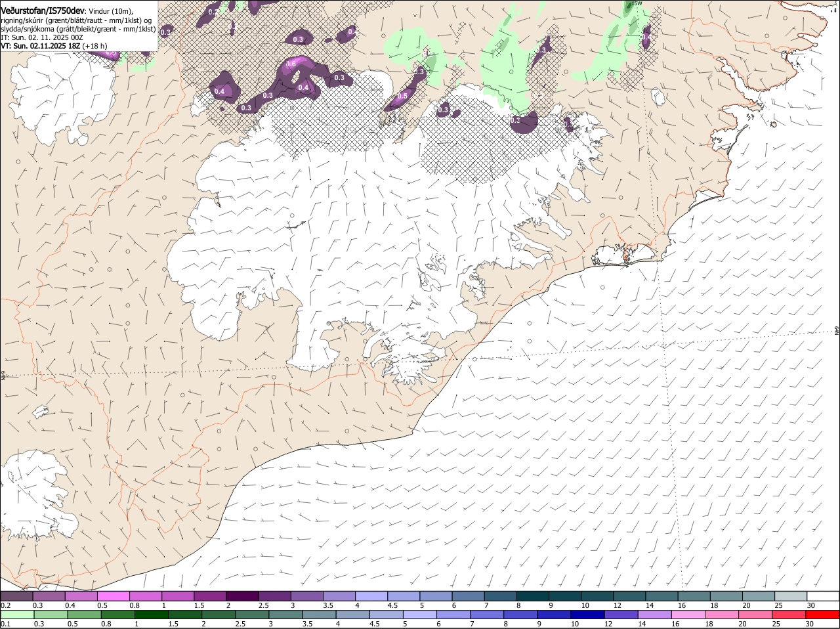Select lower legend swatch between 25 and 30
Image resolution: width=840 pixels, height=629 pixels.
pos(789,615)
